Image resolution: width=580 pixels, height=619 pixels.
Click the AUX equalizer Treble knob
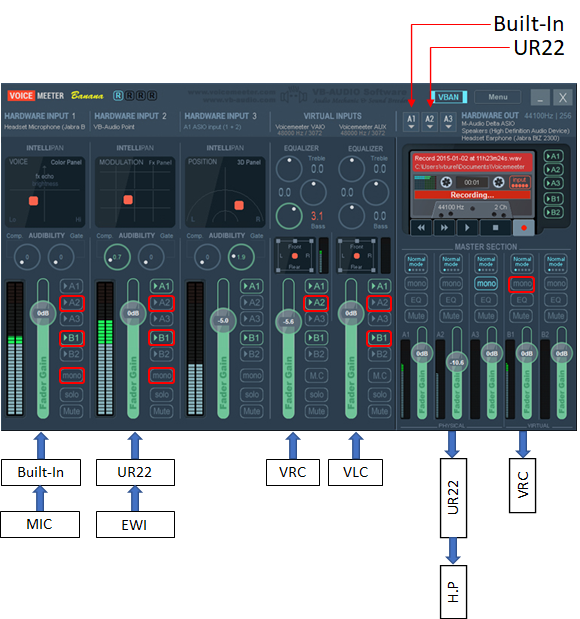[x=351, y=168]
